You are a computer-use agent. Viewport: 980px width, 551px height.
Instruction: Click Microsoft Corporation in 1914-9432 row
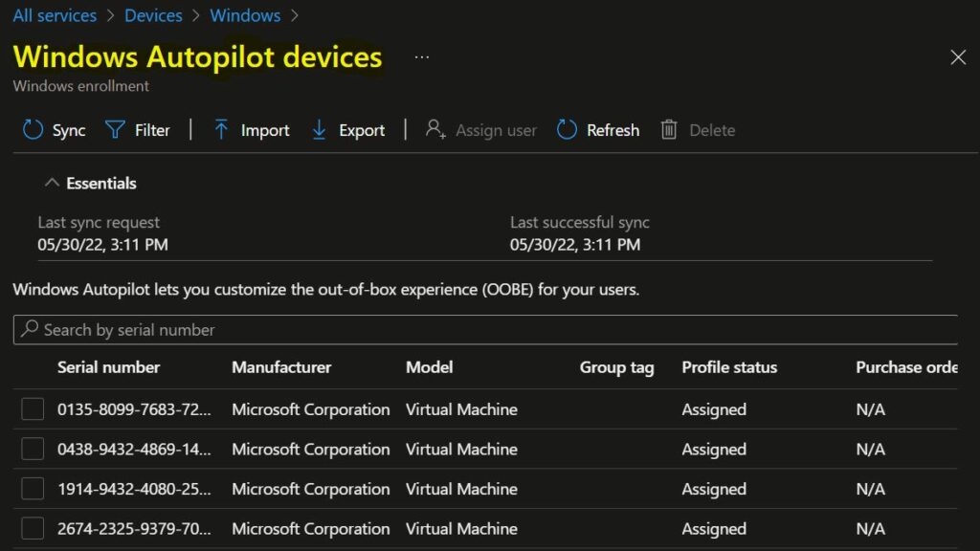[311, 489]
